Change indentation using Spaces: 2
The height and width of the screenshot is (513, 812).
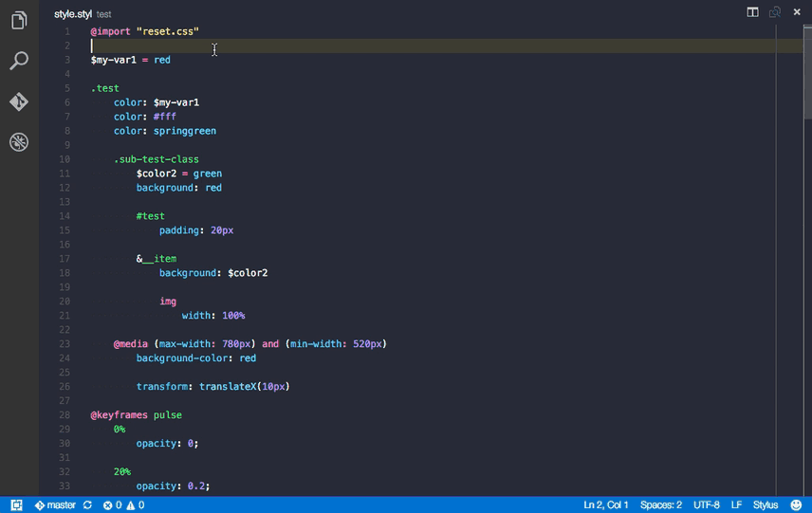pyautogui.click(x=661, y=505)
